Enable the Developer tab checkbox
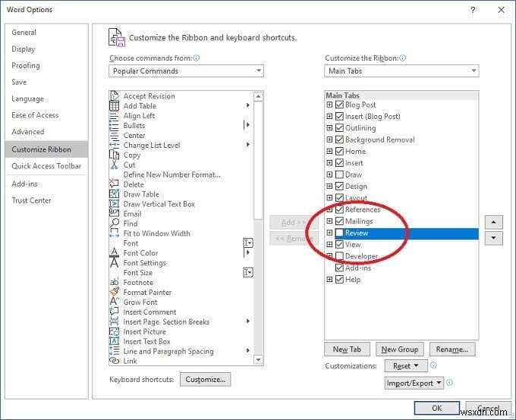516x420 pixels. point(339,256)
